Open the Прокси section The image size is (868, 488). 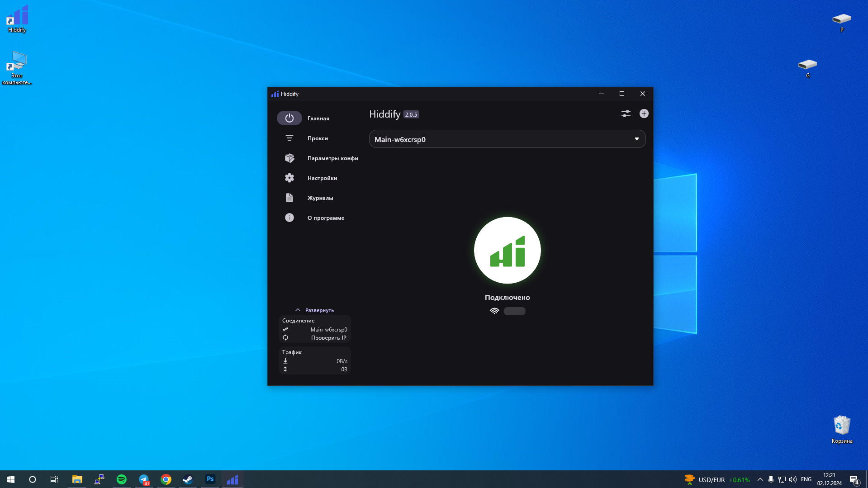pyautogui.click(x=318, y=138)
